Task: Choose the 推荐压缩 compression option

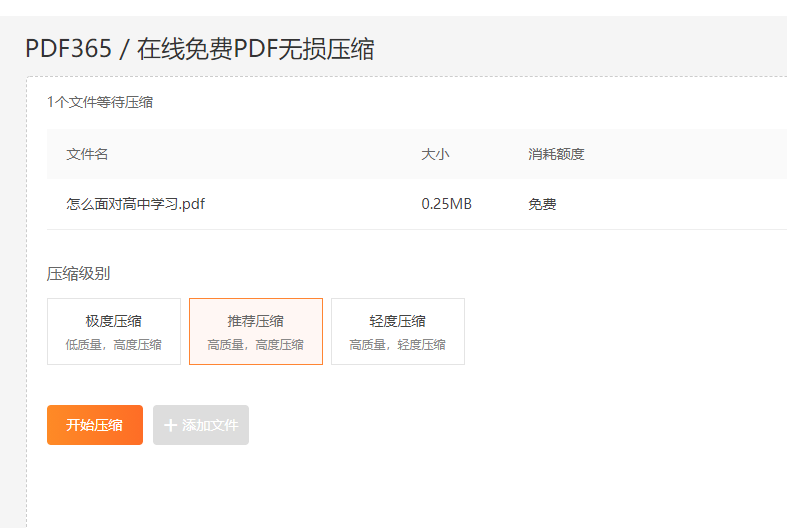Action: point(256,331)
